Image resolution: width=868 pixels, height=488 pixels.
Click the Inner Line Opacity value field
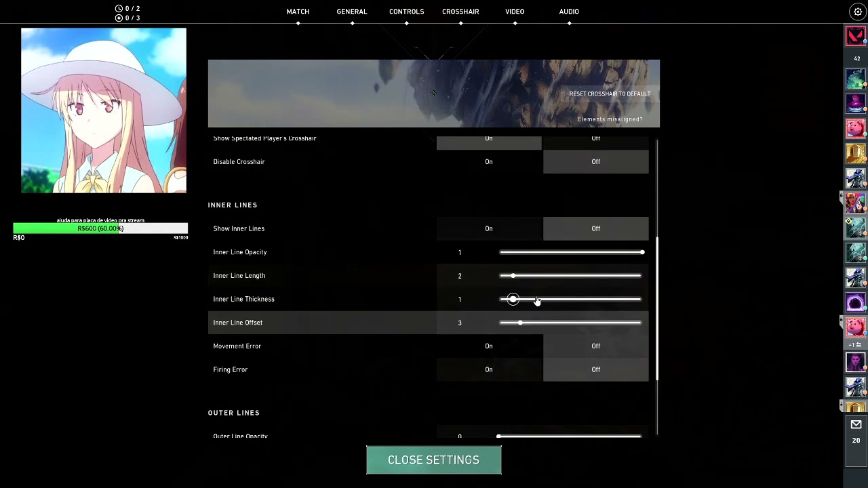(x=460, y=252)
